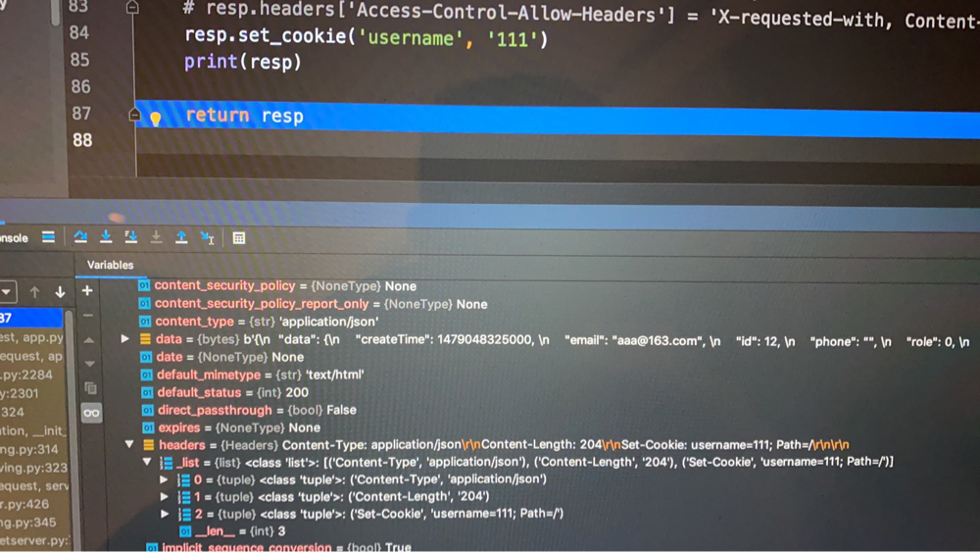980x552 pixels.
Task: Collapse the headers variable node
Action: click(x=129, y=444)
